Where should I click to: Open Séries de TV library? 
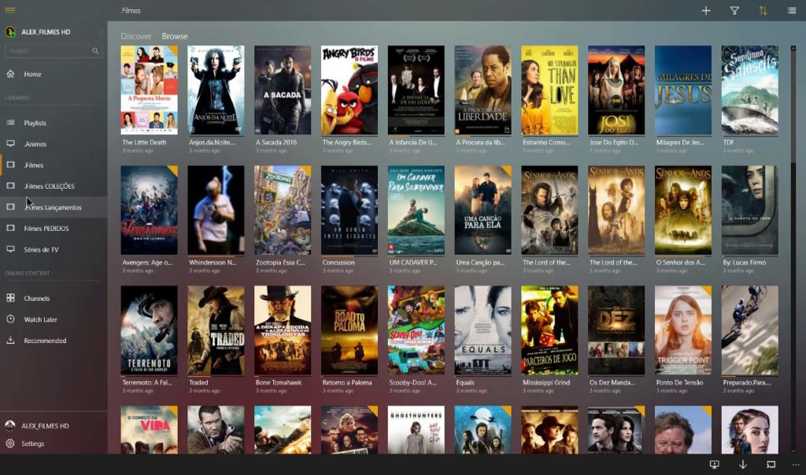click(41, 249)
